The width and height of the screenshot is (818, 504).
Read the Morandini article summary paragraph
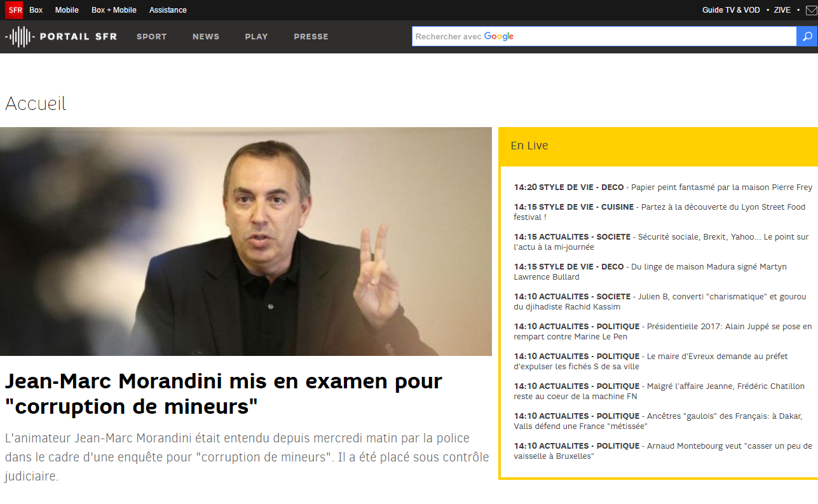(247, 458)
